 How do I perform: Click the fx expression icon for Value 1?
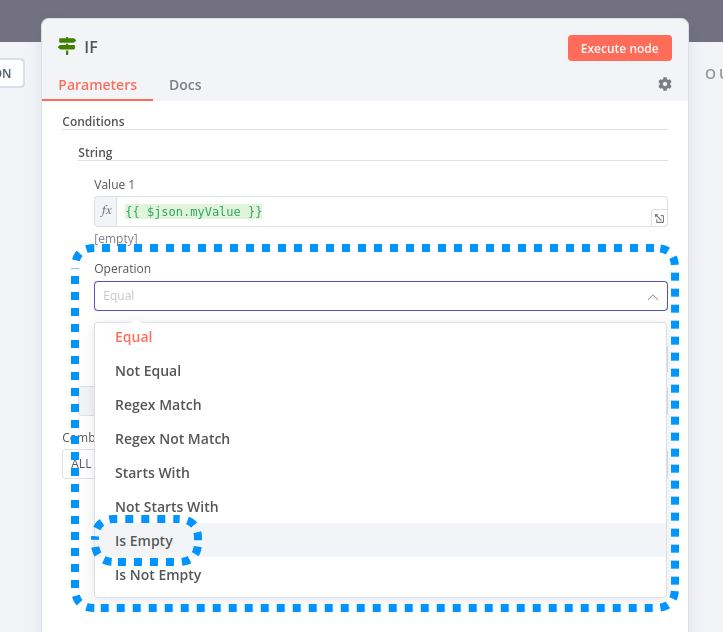tap(107, 212)
